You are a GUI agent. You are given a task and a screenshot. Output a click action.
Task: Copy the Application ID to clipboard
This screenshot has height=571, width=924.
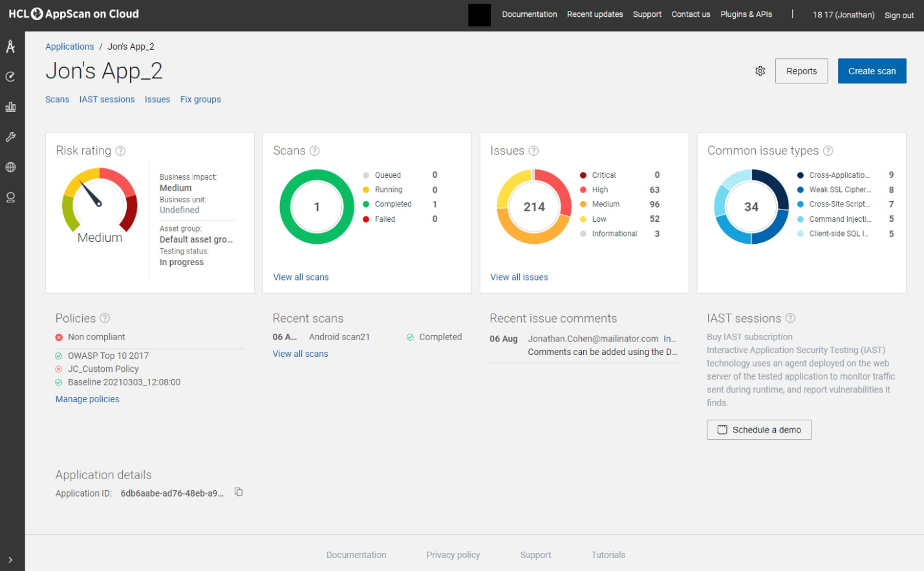[x=239, y=492]
